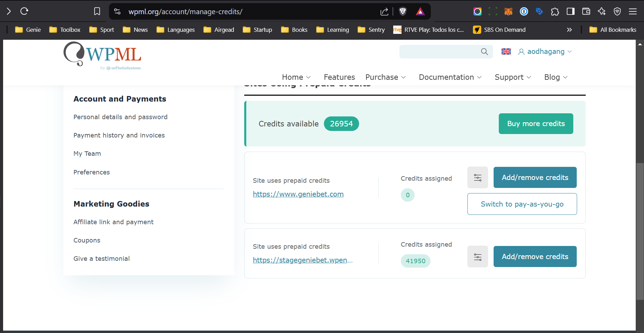Click the page vertical scrollbar
644x333 pixels.
(640, 231)
